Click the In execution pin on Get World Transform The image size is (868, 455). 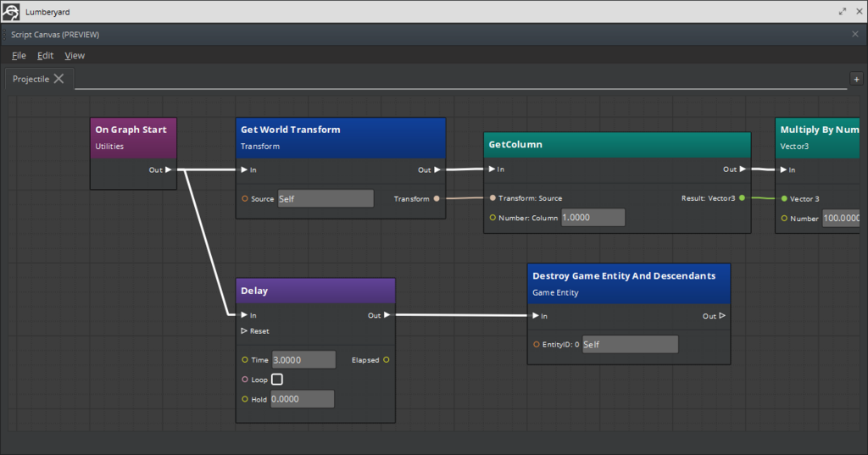244,170
